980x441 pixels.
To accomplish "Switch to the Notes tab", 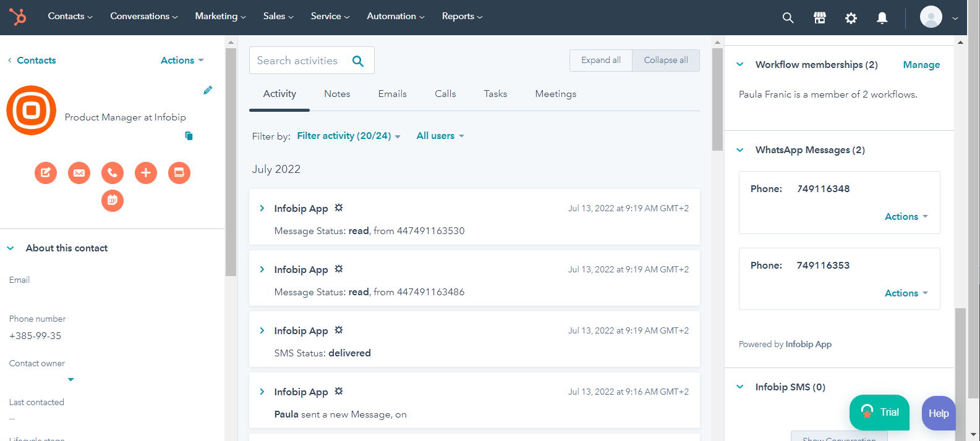I will pos(337,94).
